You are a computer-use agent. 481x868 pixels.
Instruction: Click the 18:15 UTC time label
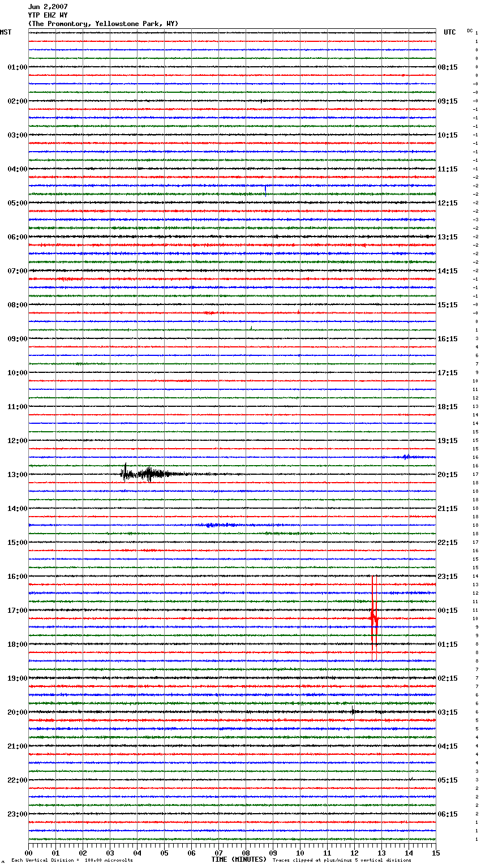tap(448, 407)
